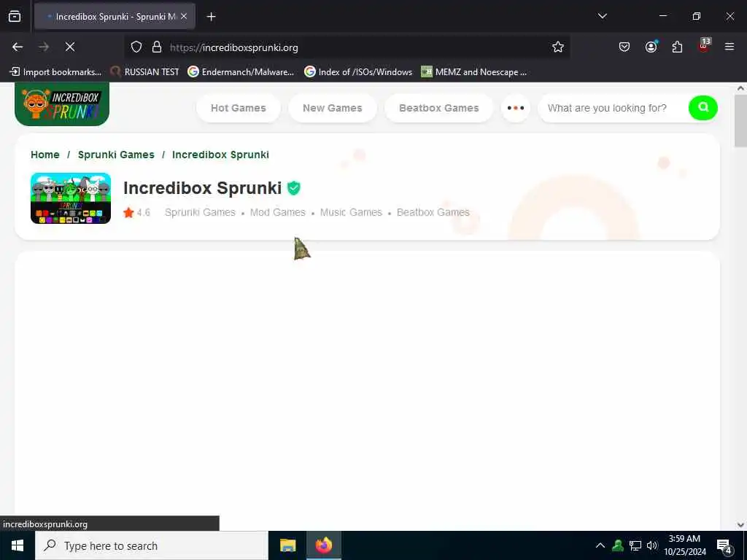
Task: Open the network status tray icon
Action: 635,545
